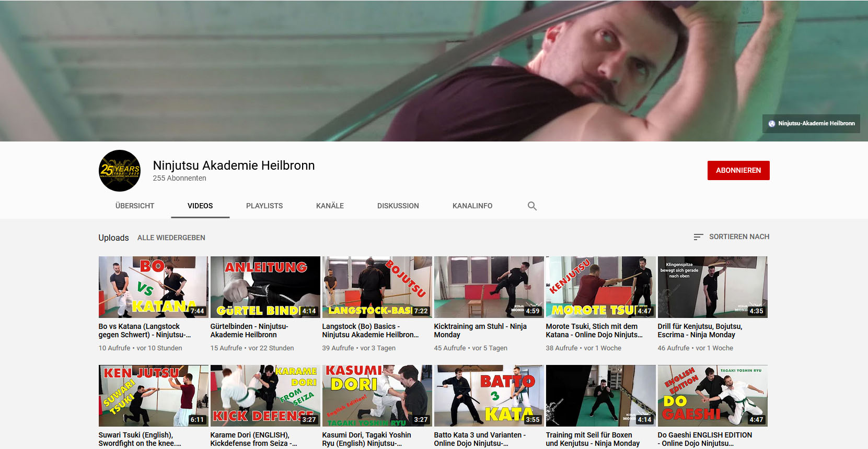The width and height of the screenshot is (868, 449).
Task: Open 'Batto Kata 3 und Varianten' title
Action: coord(480,439)
